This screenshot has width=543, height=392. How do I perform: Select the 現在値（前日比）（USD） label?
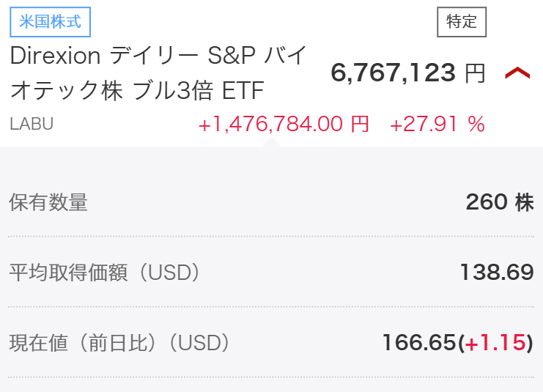point(119,342)
